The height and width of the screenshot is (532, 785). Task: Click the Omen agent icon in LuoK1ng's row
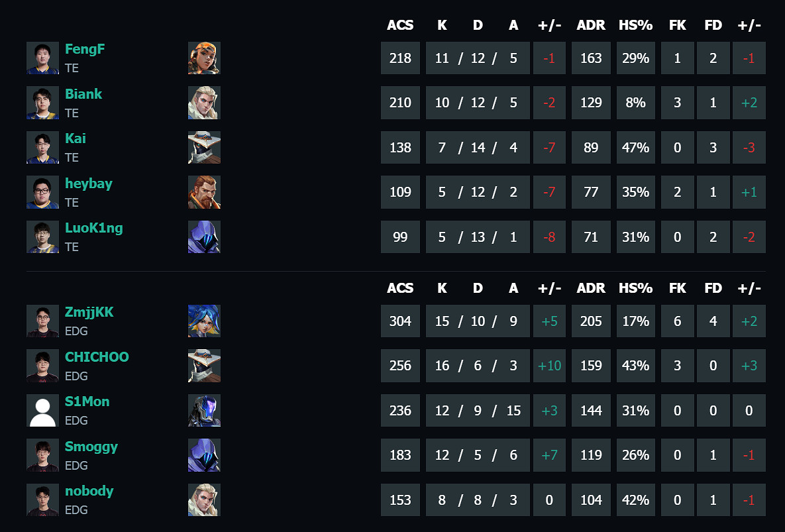pyautogui.click(x=204, y=237)
